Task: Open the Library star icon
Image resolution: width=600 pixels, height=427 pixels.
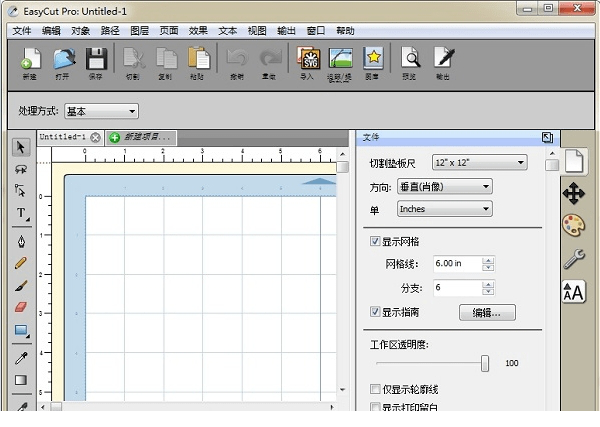Action: point(373,59)
